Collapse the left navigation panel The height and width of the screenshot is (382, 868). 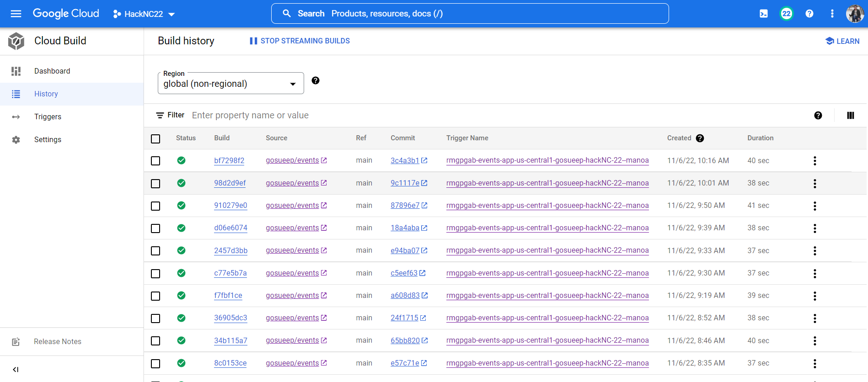tap(16, 369)
